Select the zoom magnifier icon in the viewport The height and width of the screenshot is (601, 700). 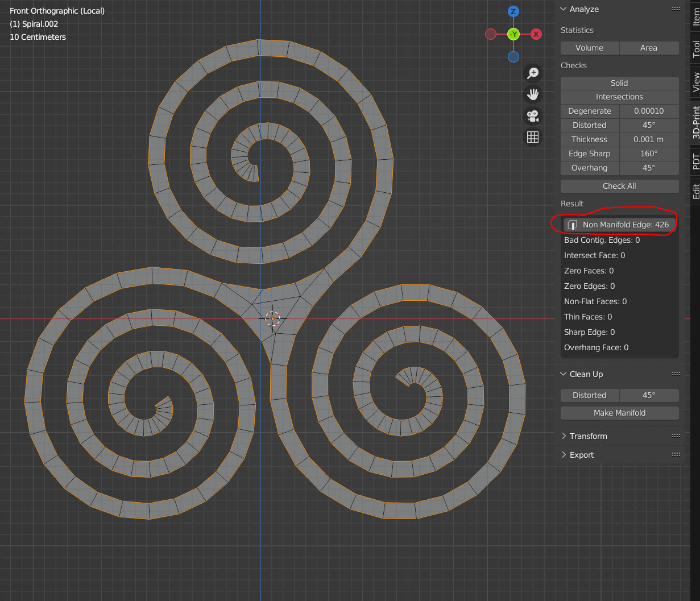click(532, 73)
